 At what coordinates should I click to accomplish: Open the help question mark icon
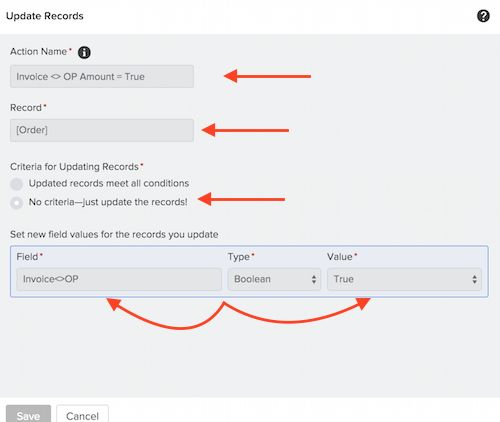point(483,16)
